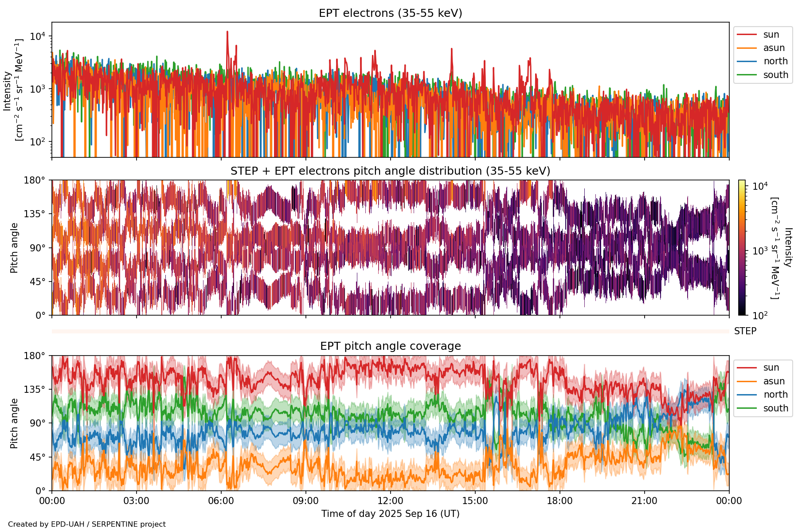Select the pitch angle distribution panel title
798x532 pixels.
[x=390, y=171]
